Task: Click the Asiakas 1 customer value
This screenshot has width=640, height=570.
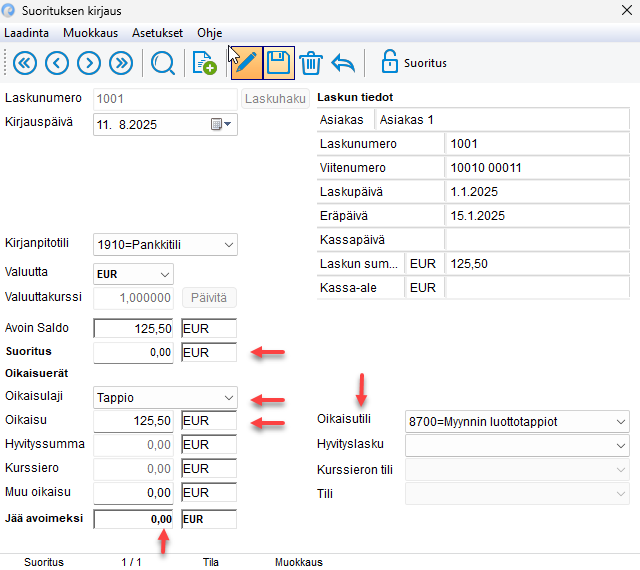Action: click(407, 120)
